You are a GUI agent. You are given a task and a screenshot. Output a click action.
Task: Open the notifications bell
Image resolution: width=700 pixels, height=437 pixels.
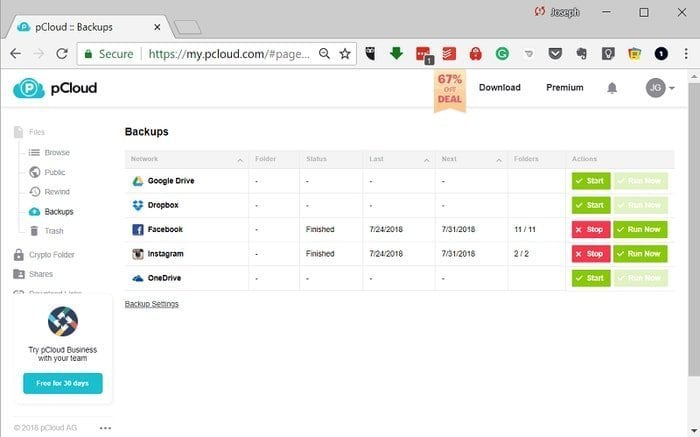click(x=612, y=88)
